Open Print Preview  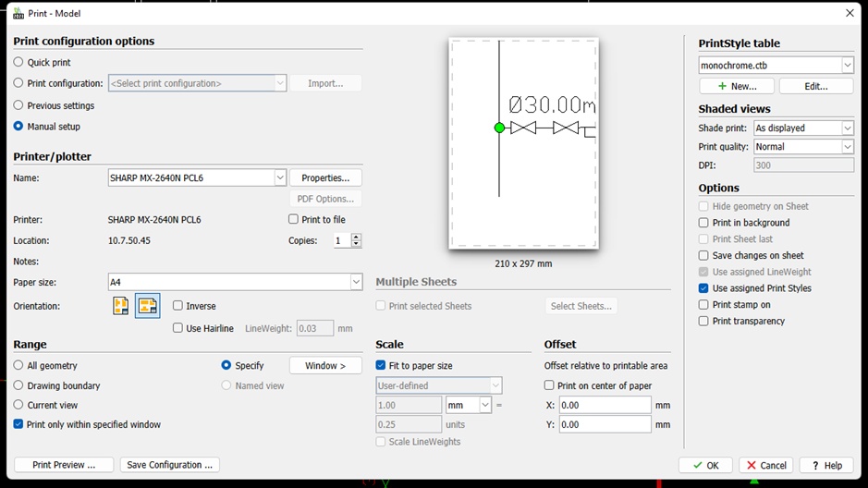(x=64, y=465)
